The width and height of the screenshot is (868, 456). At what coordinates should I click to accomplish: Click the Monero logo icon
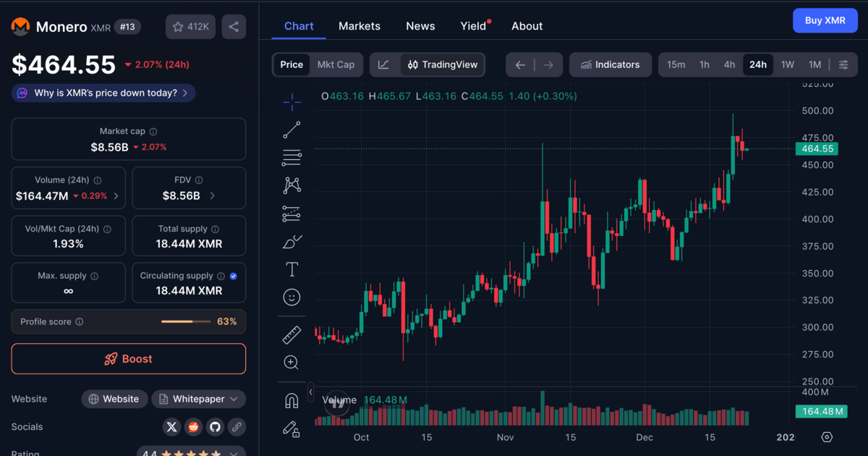[20, 27]
